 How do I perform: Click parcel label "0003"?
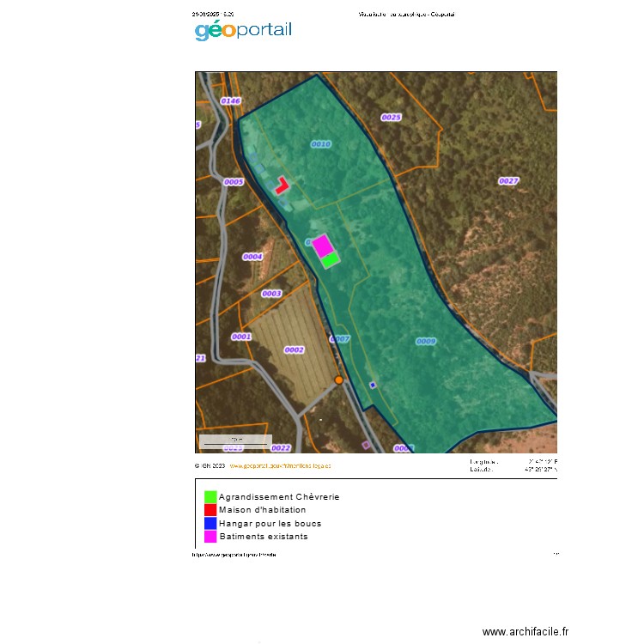[x=271, y=294]
